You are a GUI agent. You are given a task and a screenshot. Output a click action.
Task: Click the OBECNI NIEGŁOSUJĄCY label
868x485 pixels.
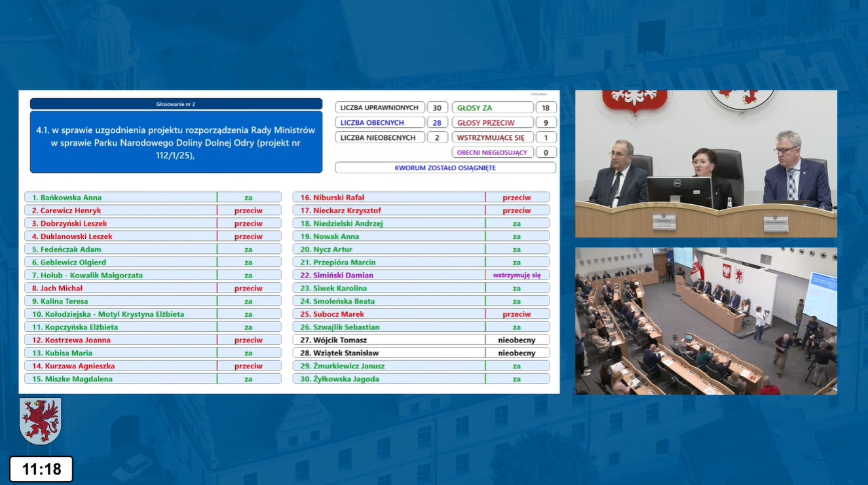tap(493, 153)
